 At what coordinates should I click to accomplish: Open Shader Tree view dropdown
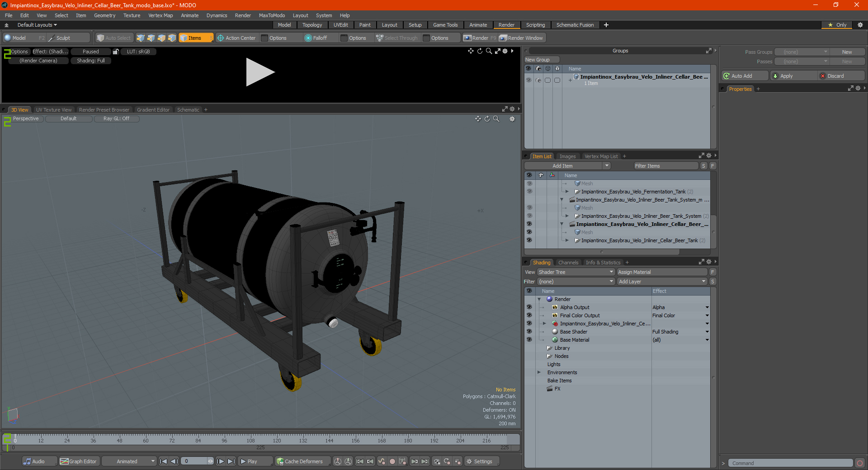576,272
